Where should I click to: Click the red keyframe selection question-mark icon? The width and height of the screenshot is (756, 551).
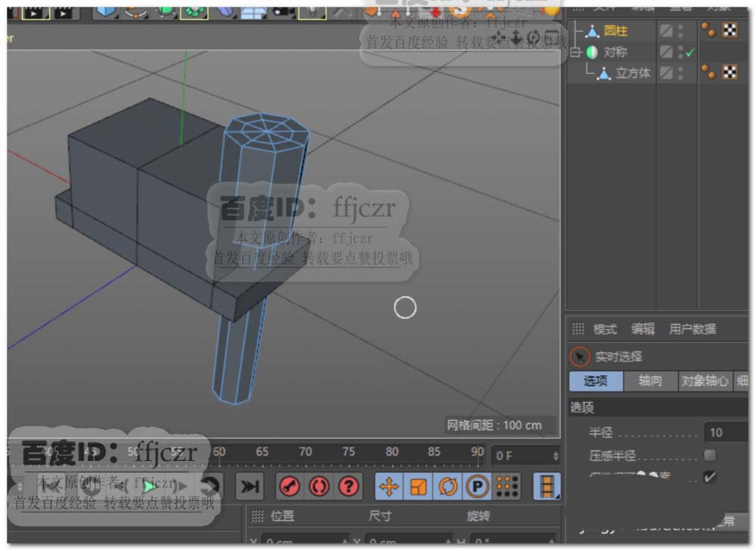coord(349,487)
